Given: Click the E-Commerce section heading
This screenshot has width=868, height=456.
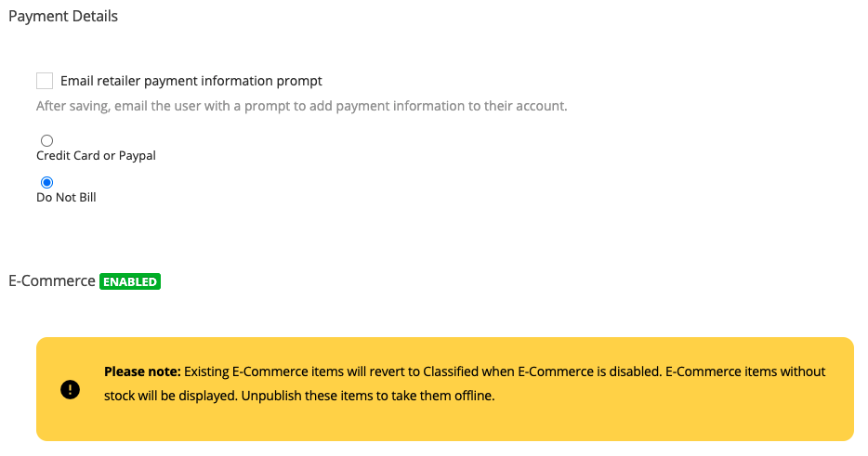Looking at the screenshot, I should 51,281.
